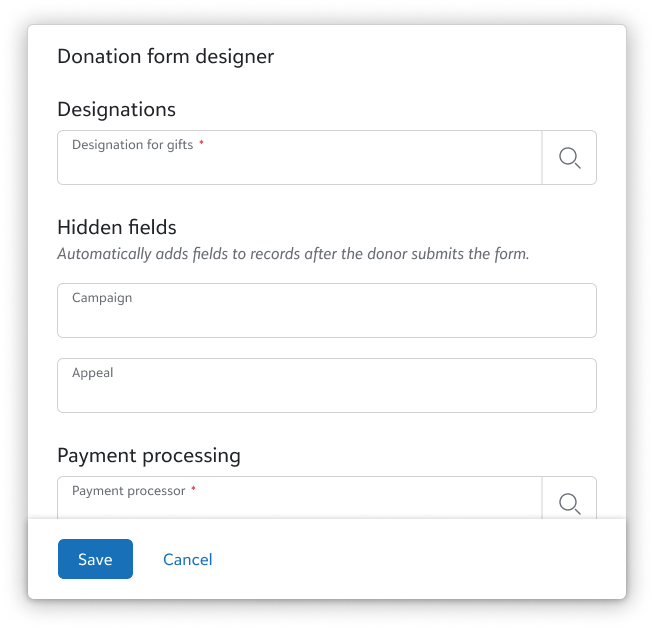Click the Campaign field label
Image resolution: width=654 pixels, height=629 pixels.
(102, 298)
